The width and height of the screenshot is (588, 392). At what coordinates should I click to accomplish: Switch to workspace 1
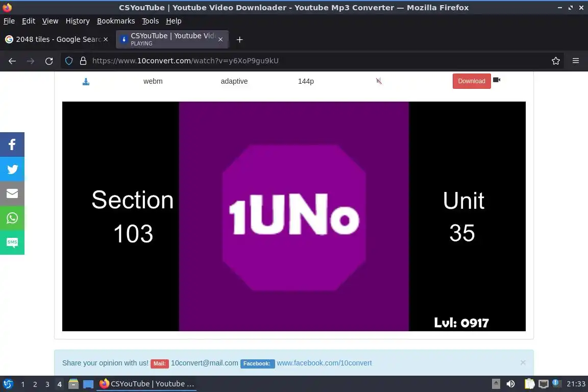23,384
